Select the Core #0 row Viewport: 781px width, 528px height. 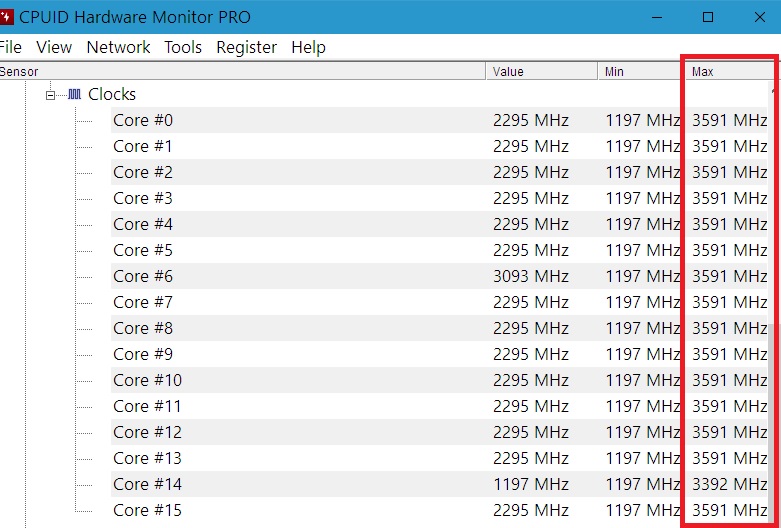tap(143, 121)
